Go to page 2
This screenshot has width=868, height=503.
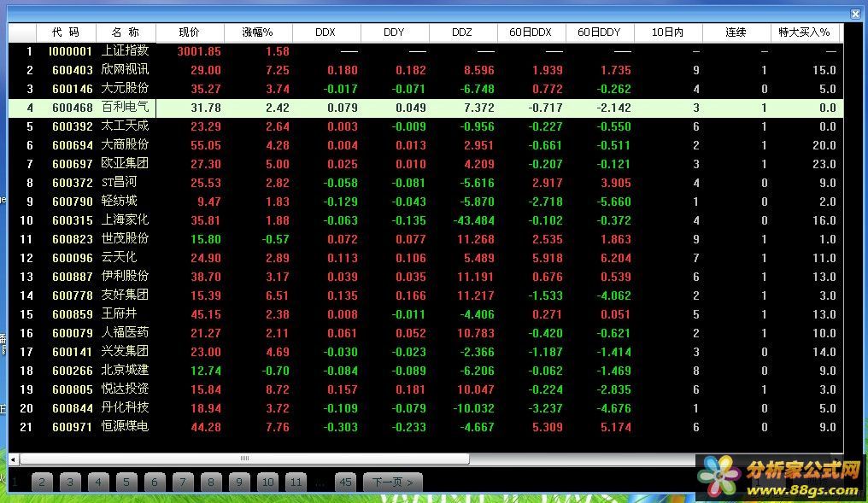(42, 482)
